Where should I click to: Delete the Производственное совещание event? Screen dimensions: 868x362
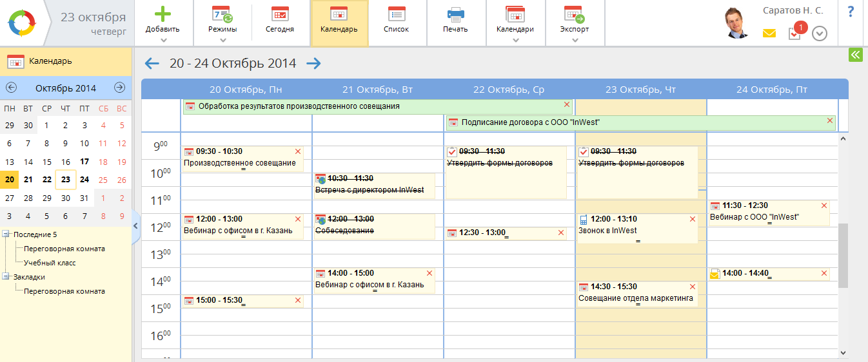click(x=298, y=151)
